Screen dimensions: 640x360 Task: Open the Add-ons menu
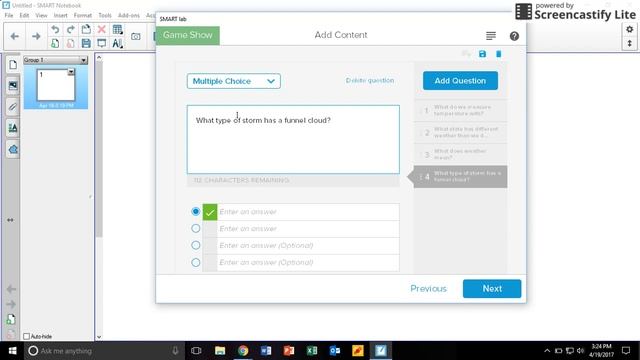(x=129, y=15)
